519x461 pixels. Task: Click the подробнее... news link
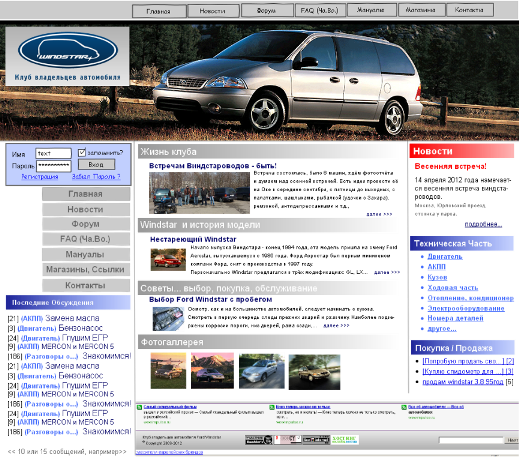pos(483,224)
